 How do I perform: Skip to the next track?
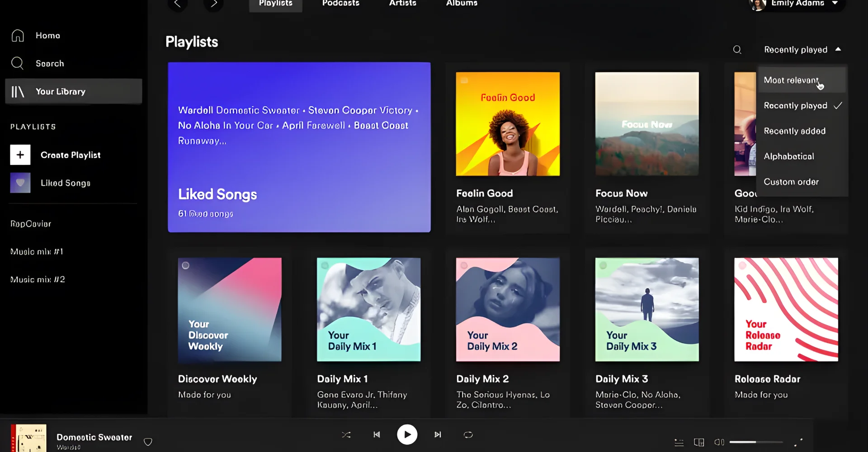coord(437,434)
